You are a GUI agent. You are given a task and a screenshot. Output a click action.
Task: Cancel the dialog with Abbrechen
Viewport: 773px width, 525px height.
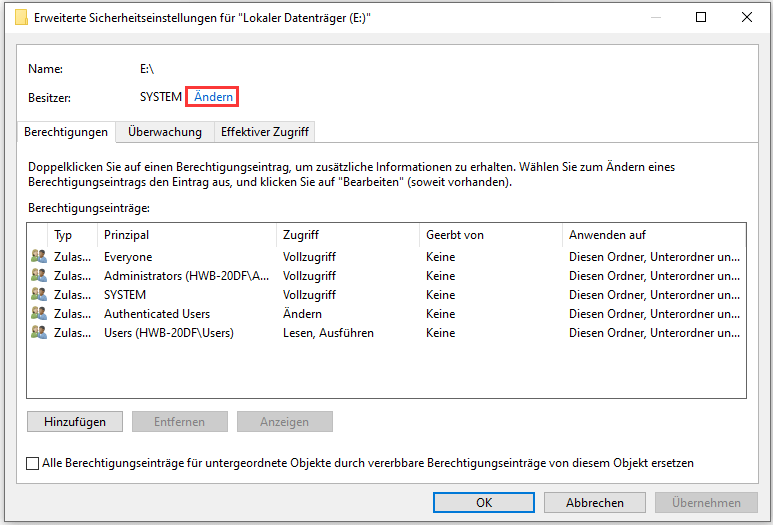[x=595, y=503]
